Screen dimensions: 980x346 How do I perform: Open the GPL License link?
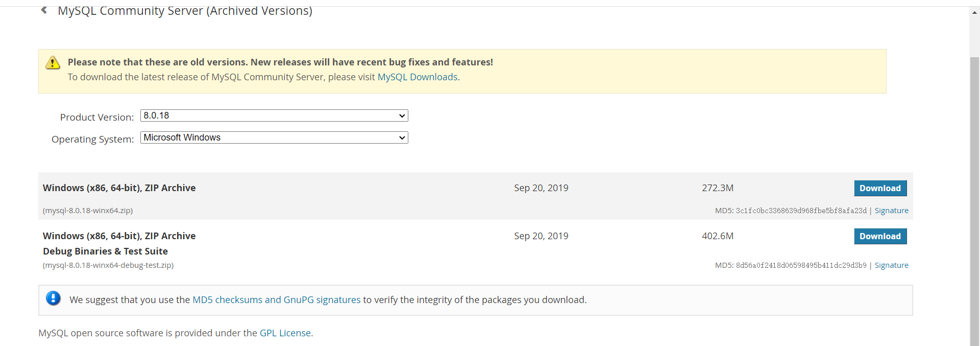click(x=285, y=333)
